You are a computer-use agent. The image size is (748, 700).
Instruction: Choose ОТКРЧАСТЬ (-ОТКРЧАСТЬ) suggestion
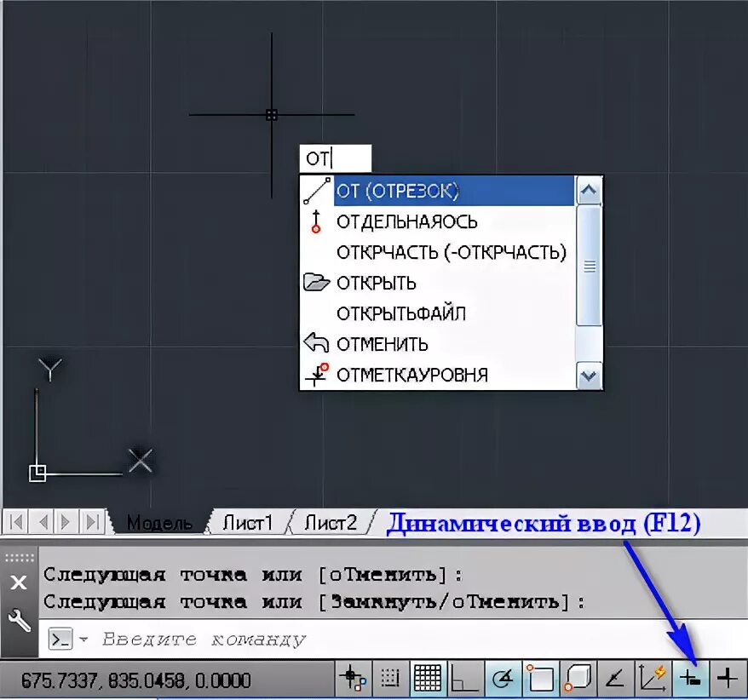click(x=437, y=252)
